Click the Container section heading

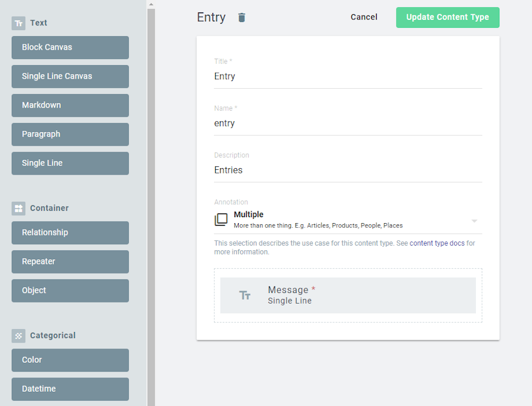click(x=49, y=208)
